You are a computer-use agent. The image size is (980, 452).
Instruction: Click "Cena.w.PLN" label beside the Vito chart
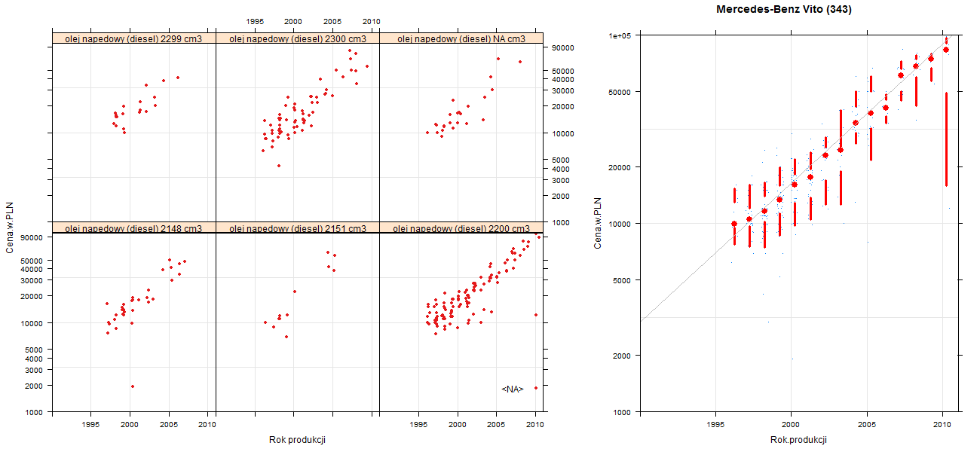[x=598, y=223]
